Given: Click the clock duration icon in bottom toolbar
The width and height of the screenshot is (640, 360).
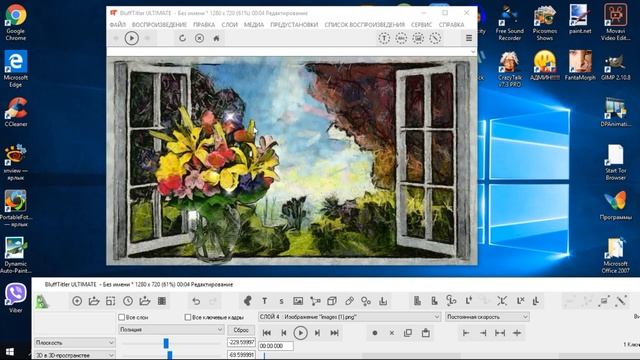Looking at the screenshot, I should coord(128,301).
